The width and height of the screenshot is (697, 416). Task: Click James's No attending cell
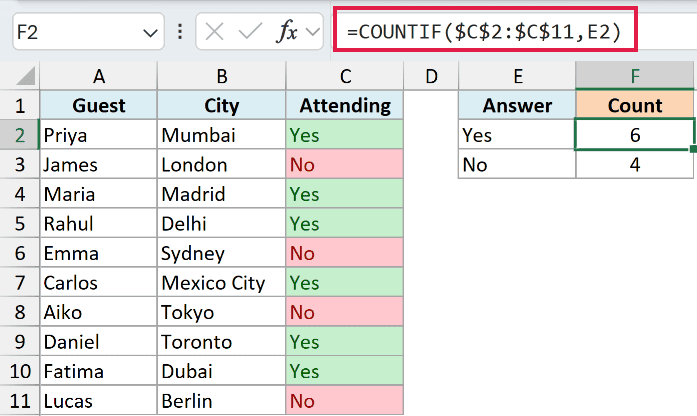click(x=345, y=164)
